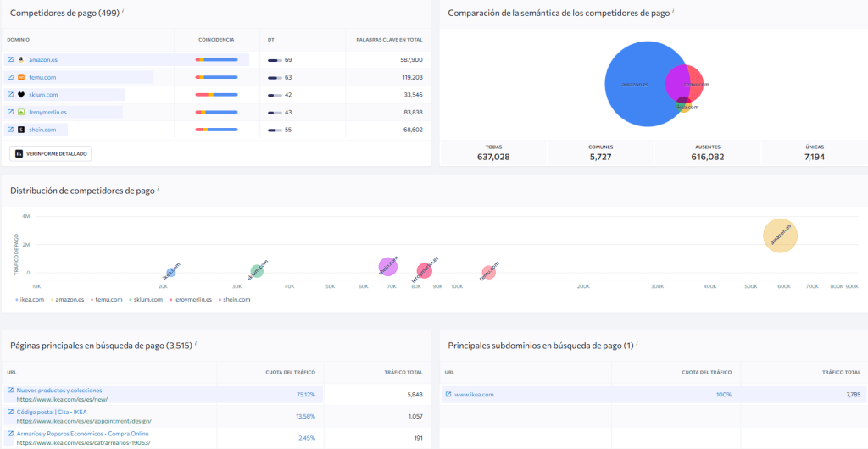868x449 pixels.
Task: Open external icon for Armarios y Roperos page
Action: point(10,434)
